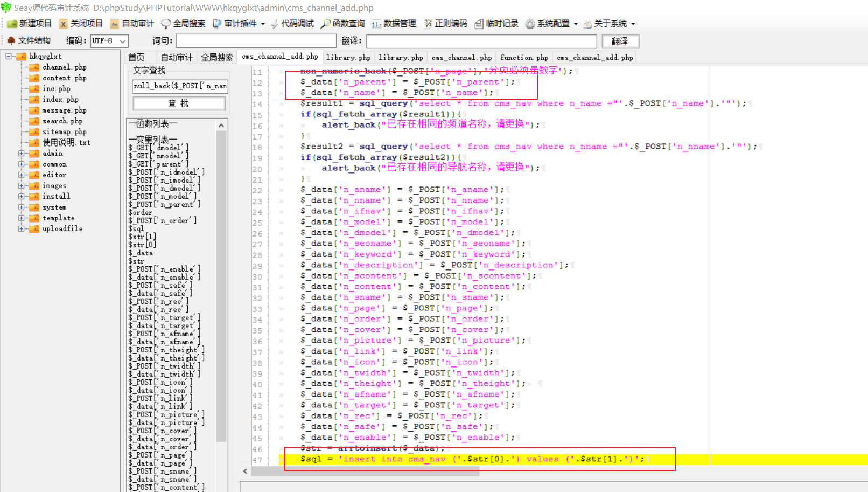Screen dimensions: 868x492
Task: Expand the system folder
Action: tap(22, 207)
